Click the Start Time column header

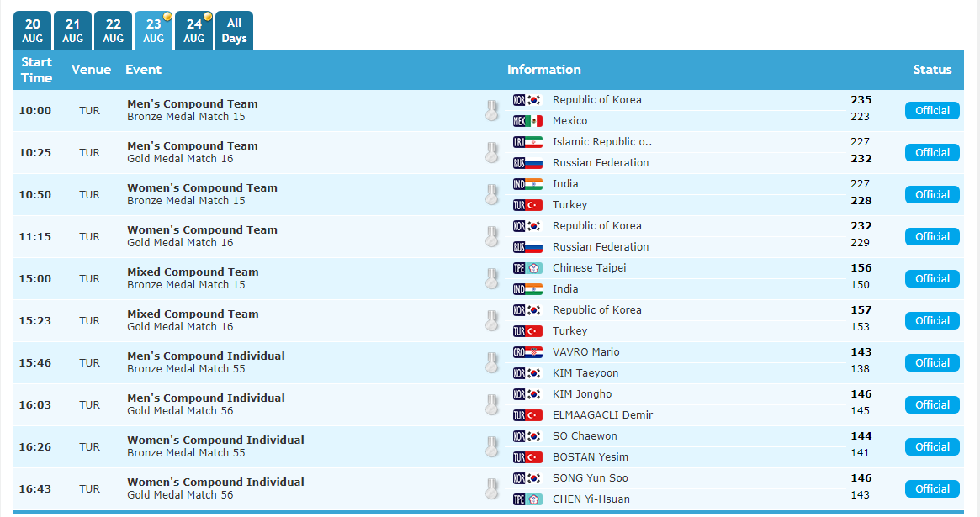[x=36, y=70]
